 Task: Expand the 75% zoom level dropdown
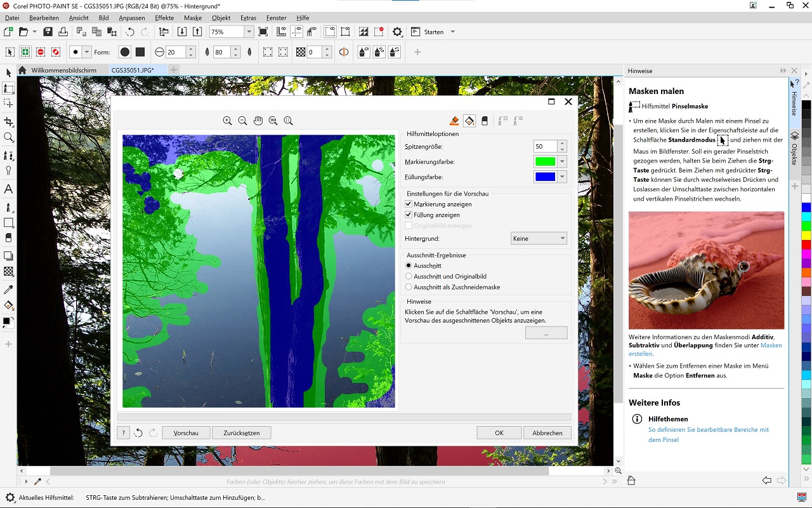[x=249, y=32]
